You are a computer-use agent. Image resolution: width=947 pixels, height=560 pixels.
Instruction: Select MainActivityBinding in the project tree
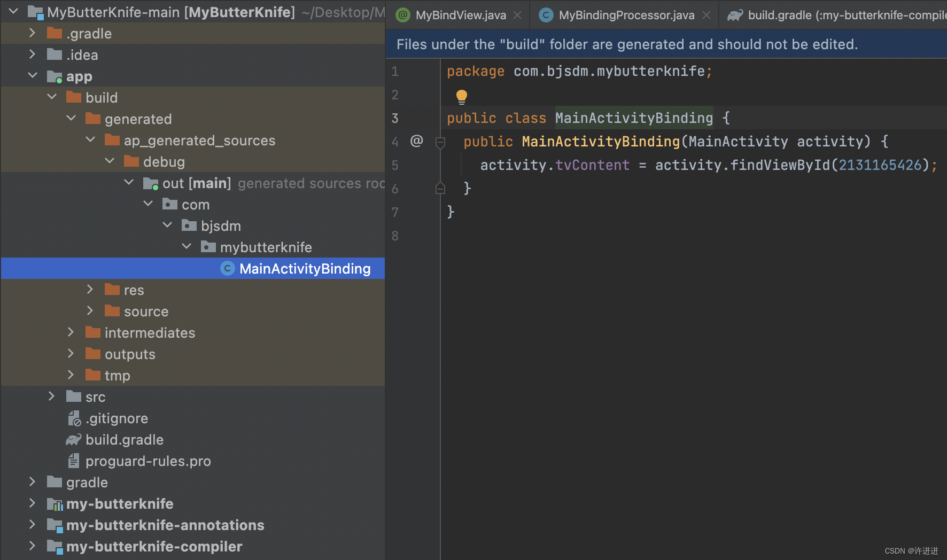(193, 268)
